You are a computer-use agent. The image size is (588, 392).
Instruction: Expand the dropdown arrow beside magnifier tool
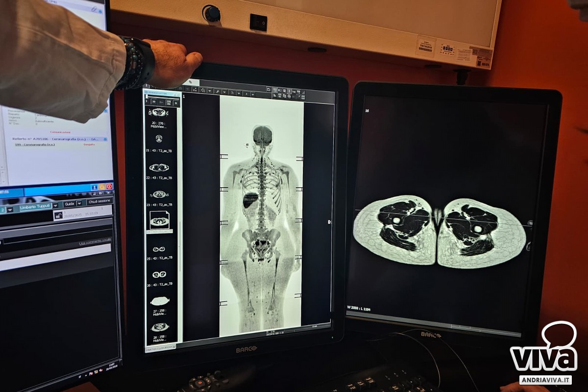pyautogui.click(x=224, y=92)
